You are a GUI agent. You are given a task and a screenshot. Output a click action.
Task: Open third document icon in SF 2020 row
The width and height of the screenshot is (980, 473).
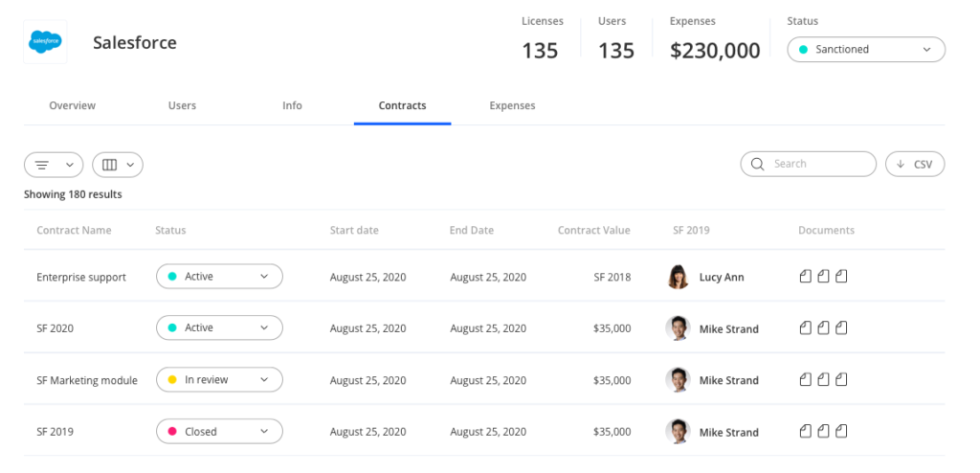[842, 327]
